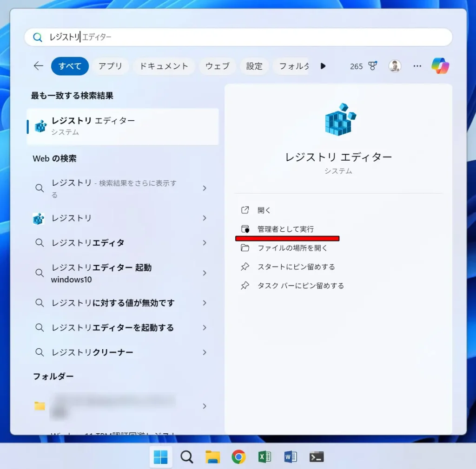Open taskbar Search magnifier

pyautogui.click(x=187, y=457)
